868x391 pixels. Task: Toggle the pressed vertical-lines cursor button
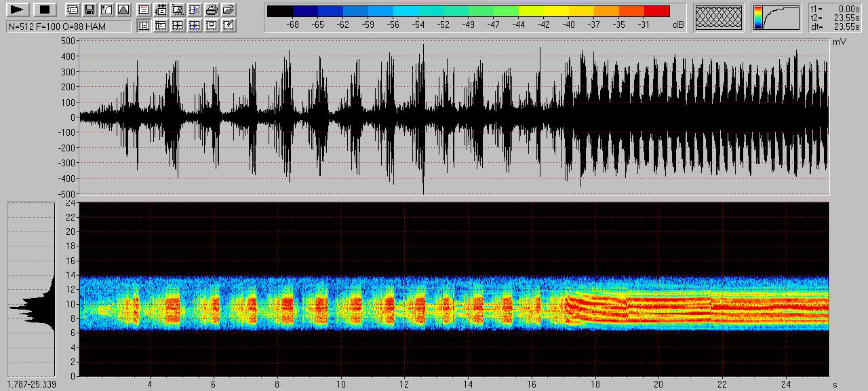tap(144, 26)
